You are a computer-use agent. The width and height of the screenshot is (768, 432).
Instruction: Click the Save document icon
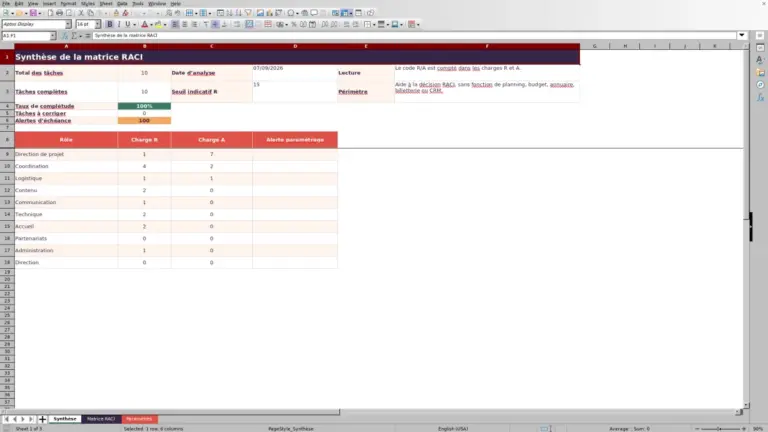(33, 13)
